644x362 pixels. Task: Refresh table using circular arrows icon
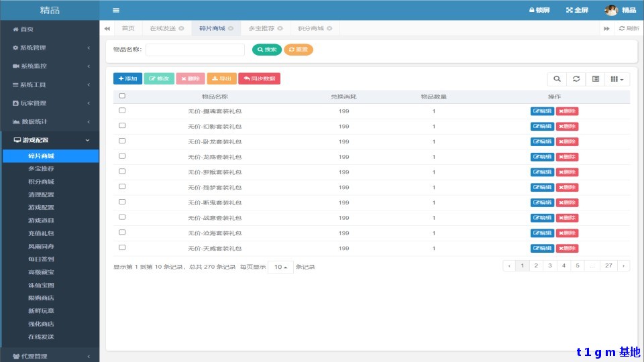[576, 79]
